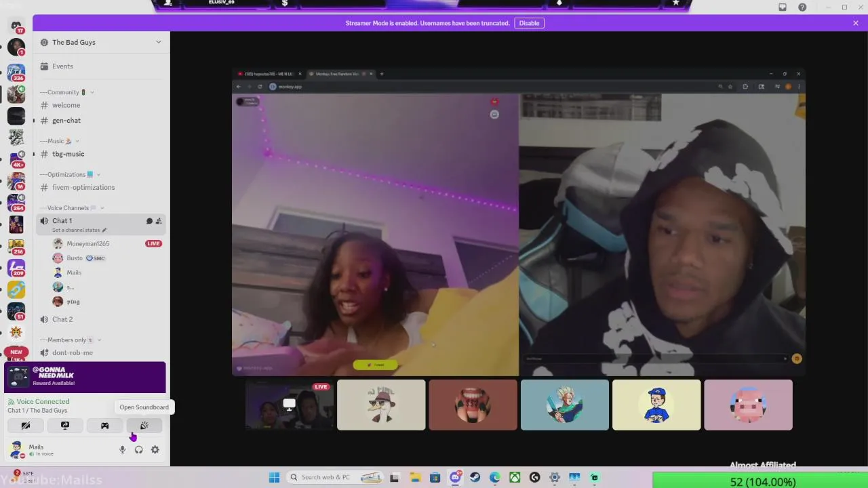The height and width of the screenshot is (488, 868).
Task: Select the Chat 1 voice channel
Action: click(102, 224)
